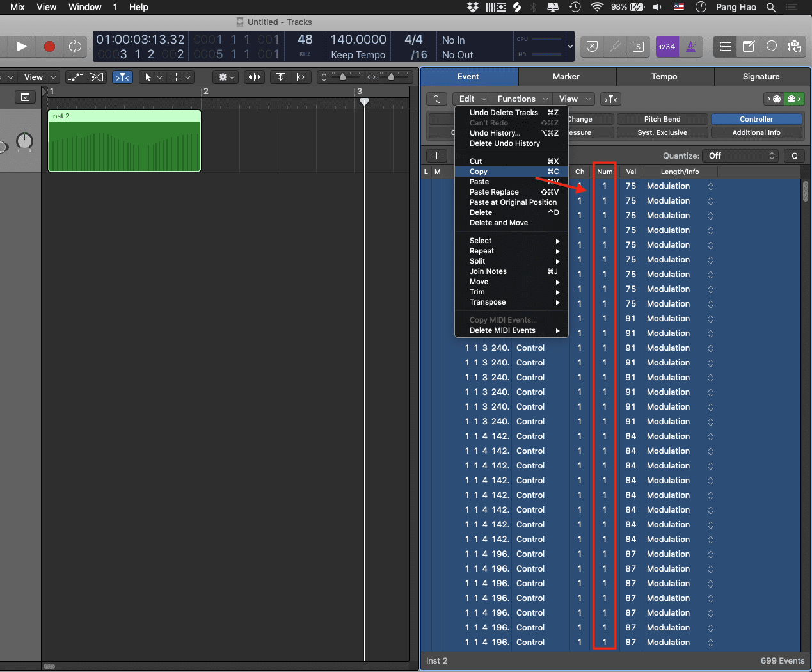Switch to the Signature tab
The height and width of the screenshot is (672, 812).
click(x=761, y=77)
